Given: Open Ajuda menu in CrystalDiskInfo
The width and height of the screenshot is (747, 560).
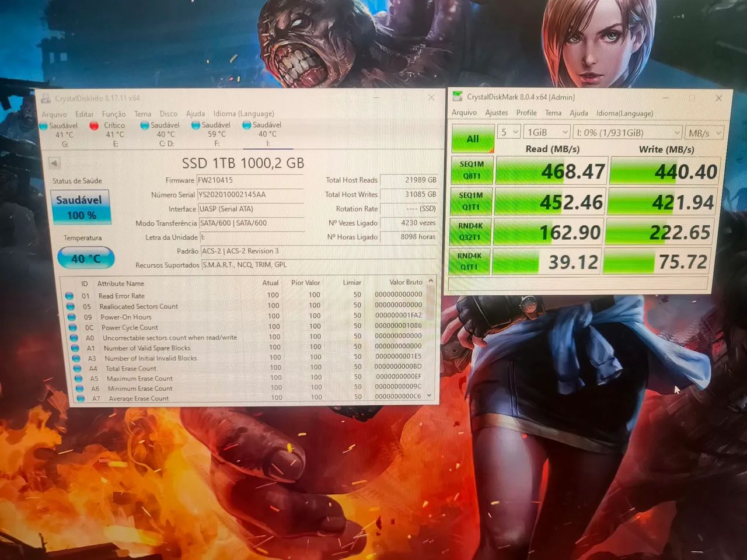Looking at the screenshot, I should (196, 114).
